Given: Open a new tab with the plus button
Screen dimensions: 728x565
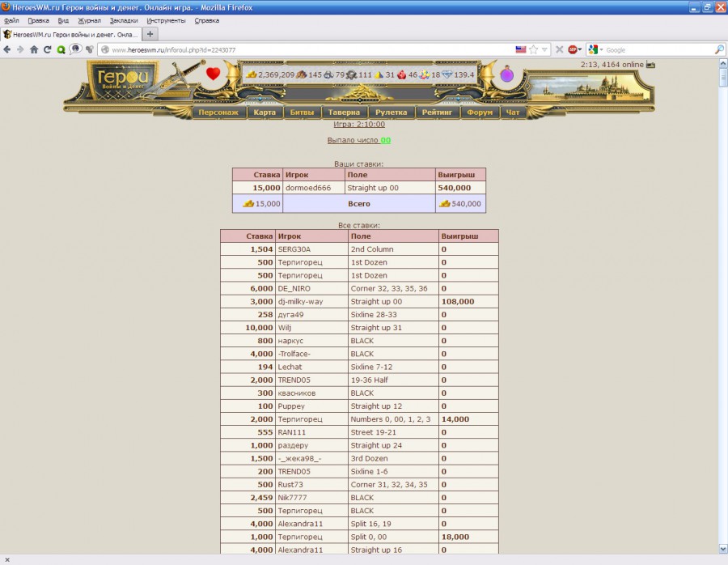Looking at the screenshot, I should click(150, 34).
